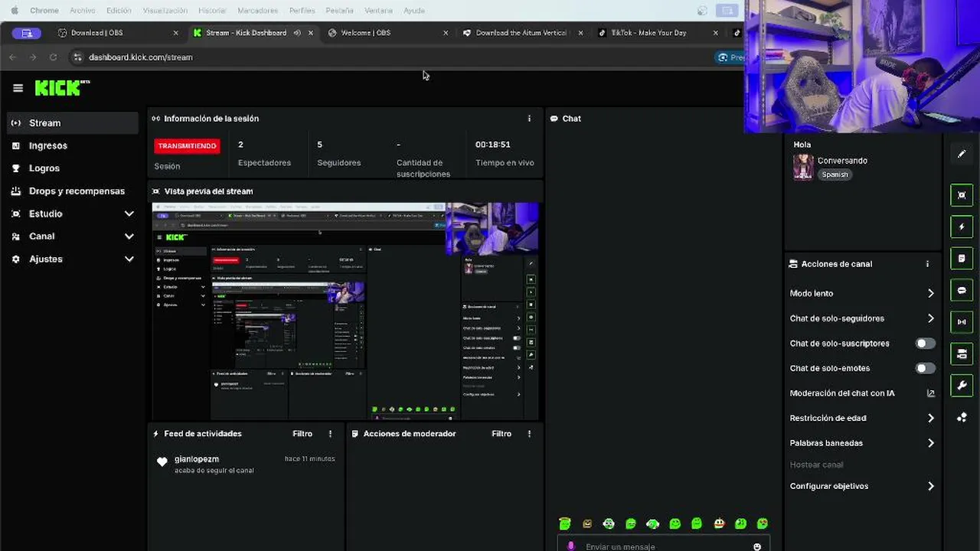Click the purple microphone icon in chat input
The image size is (980, 551).
[x=570, y=546]
